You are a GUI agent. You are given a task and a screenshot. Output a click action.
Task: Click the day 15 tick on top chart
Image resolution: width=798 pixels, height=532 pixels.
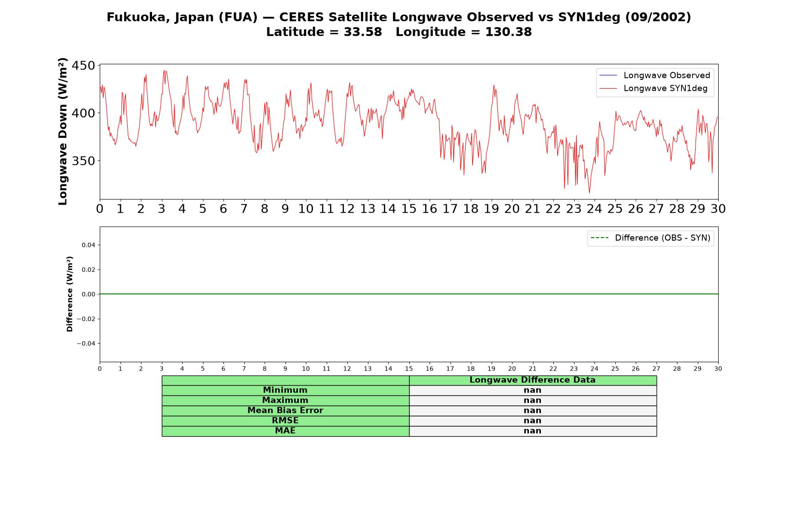coord(409,209)
